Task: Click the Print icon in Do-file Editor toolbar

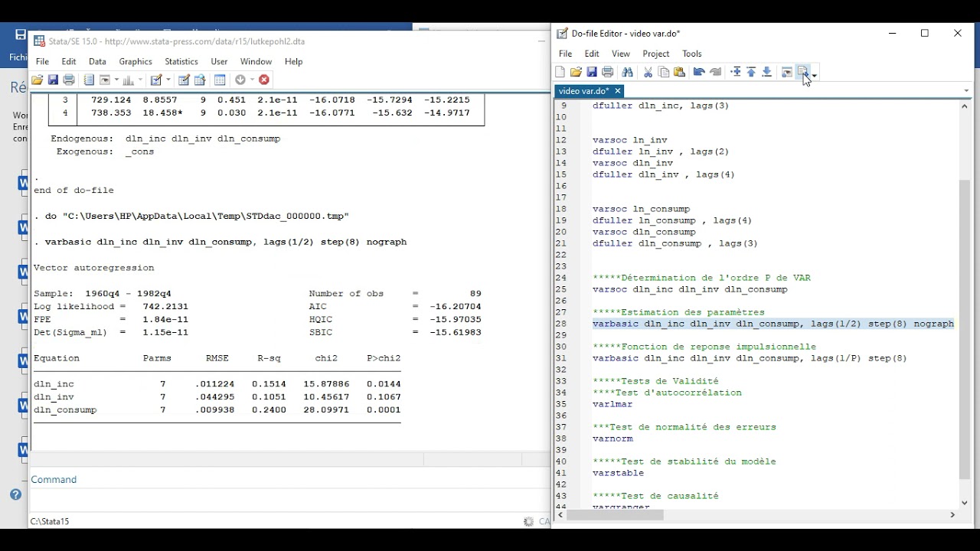Action: pyautogui.click(x=608, y=72)
